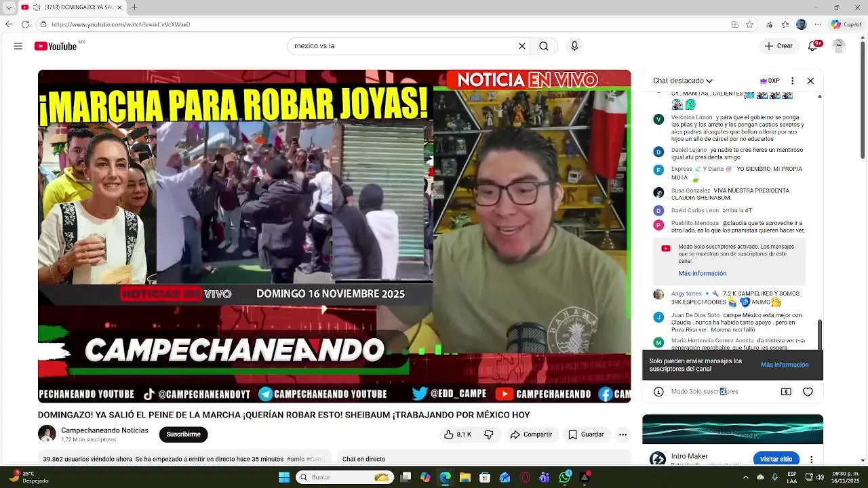The height and width of the screenshot is (488, 868).
Task: Open chat options three-dot menu
Action: [x=792, y=81]
